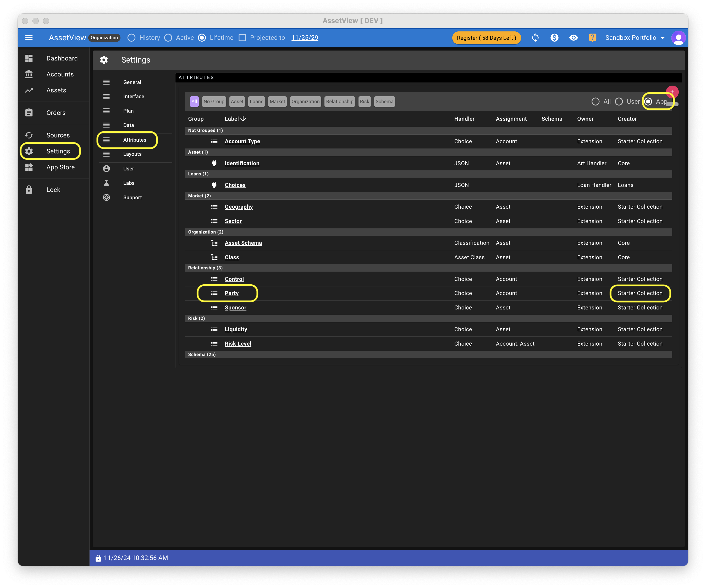Click the list icon beside Geography
706x588 pixels.
(x=214, y=207)
